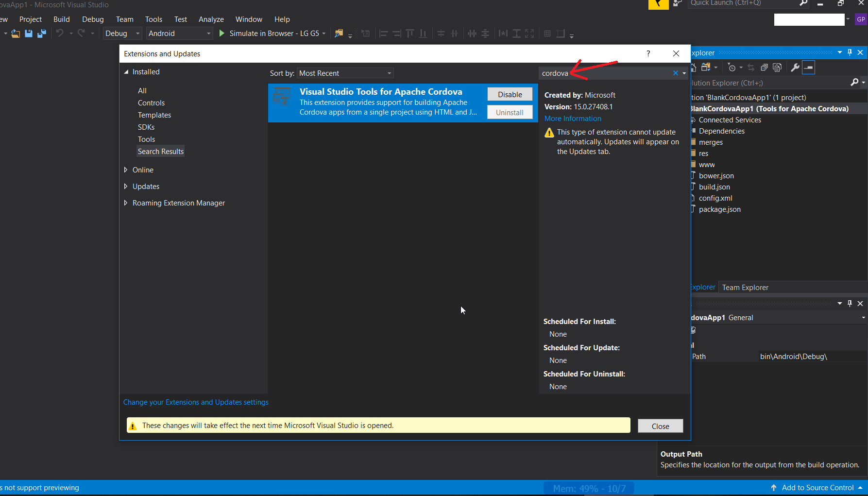Image resolution: width=868 pixels, height=496 pixels.
Task: Select package.json in Solution Explorer
Action: tap(720, 209)
